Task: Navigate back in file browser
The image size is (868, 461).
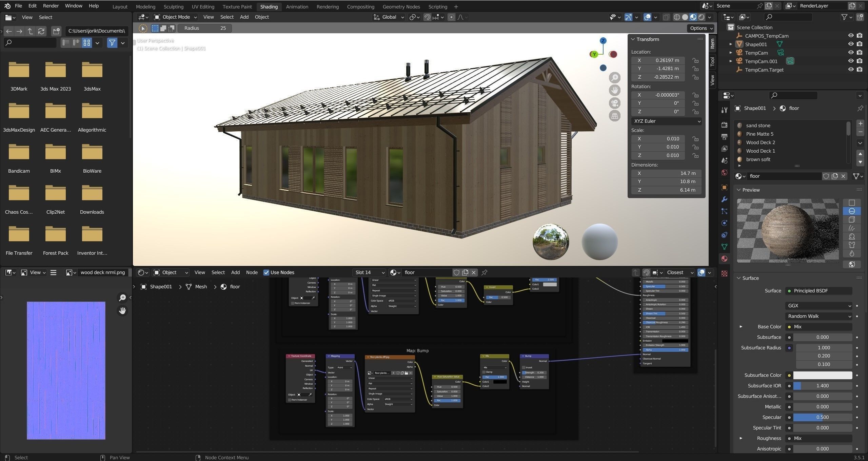Action: pos(9,31)
